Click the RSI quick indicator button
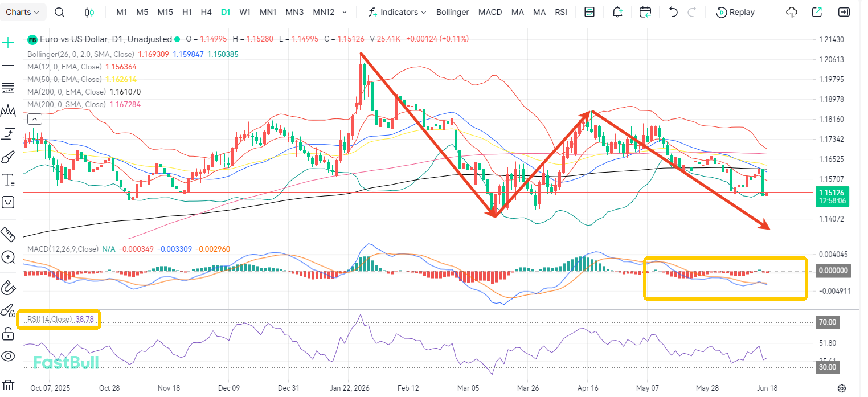 point(561,12)
